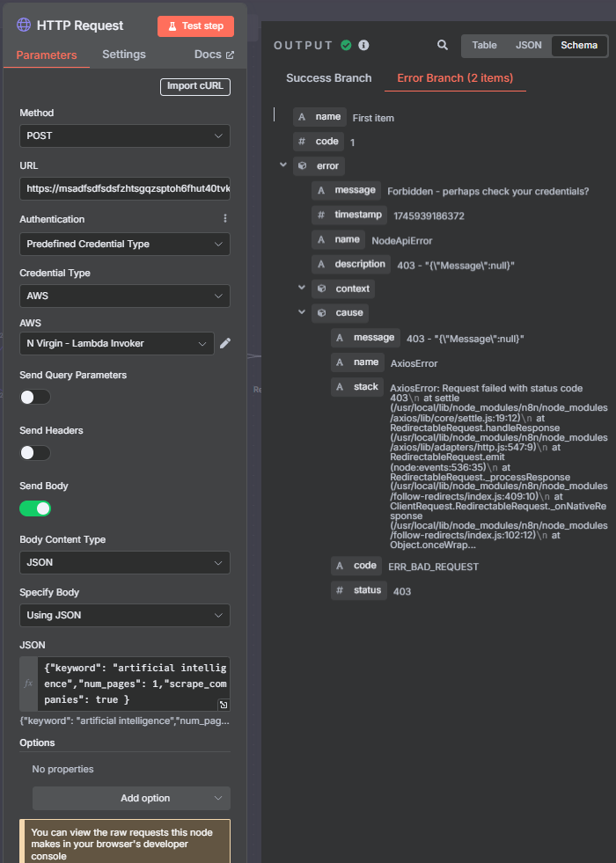Open the Credential Type dropdown showing AWS

125,296
